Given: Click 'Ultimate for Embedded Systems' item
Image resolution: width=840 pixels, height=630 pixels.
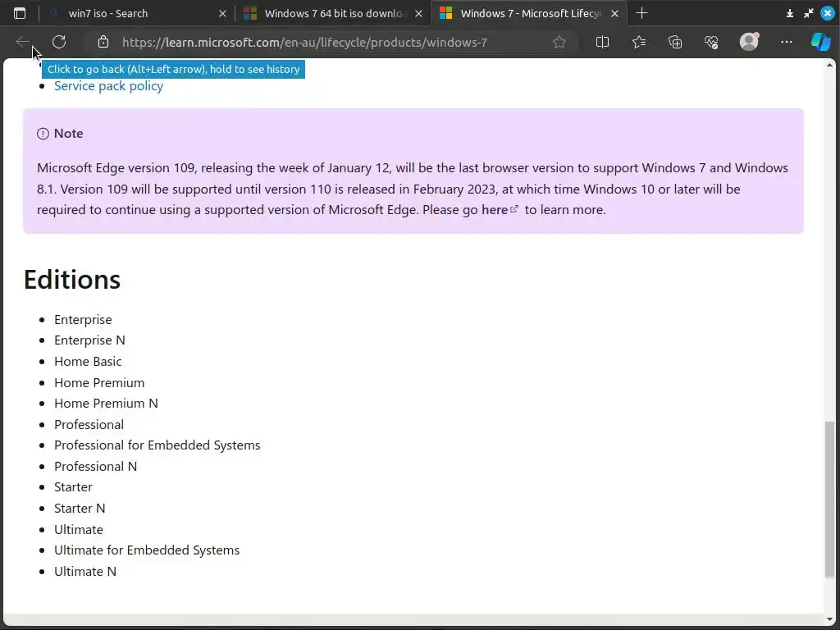Looking at the screenshot, I should click(x=147, y=550).
